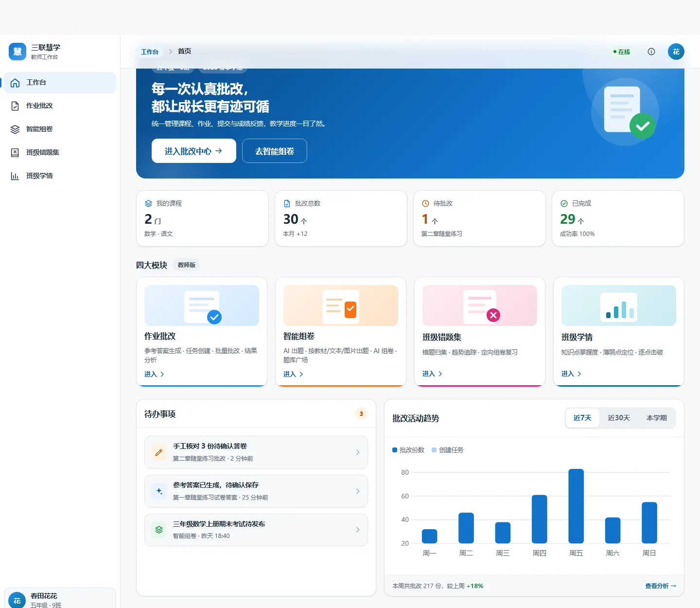The width and height of the screenshot is (700, 608).
Task: Expand the 手工核对 3 份待确认答卷 chevron
Action: point(358,452)
